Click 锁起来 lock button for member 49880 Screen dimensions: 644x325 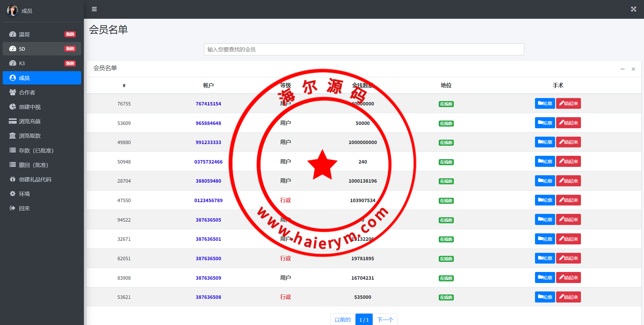568,142
